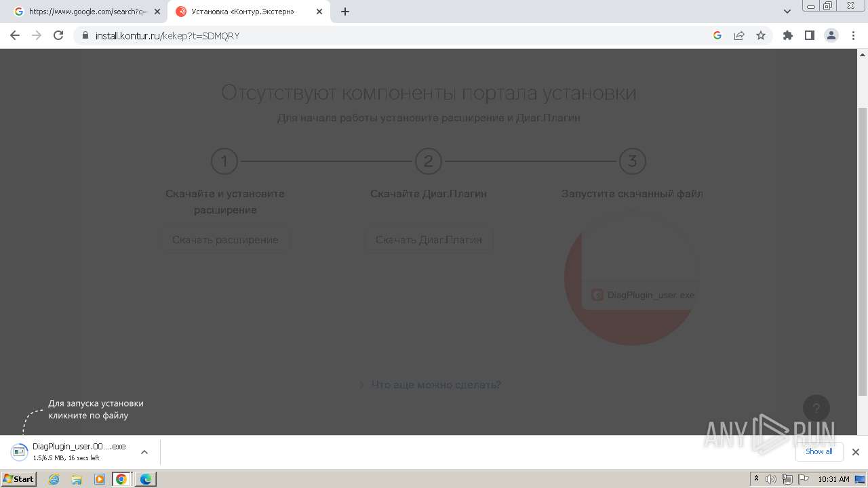Close the Google search tab

157,12
